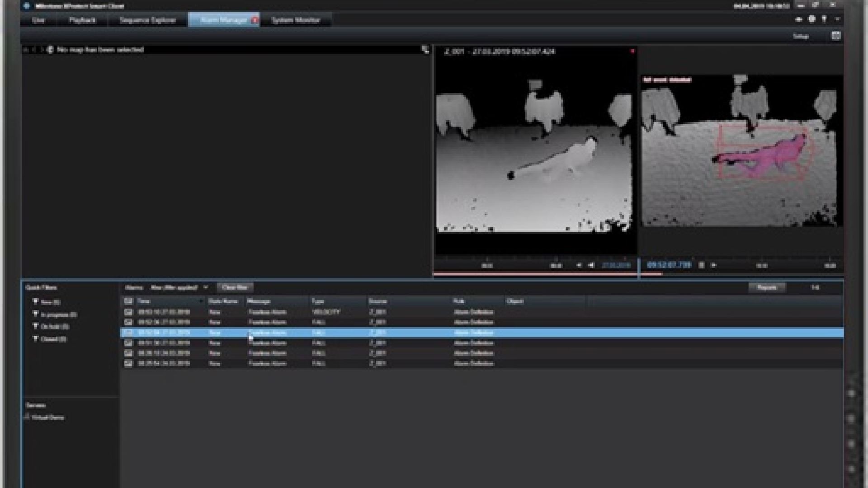Click image icon of VELOCITY alarm row
Screen dimensions: 868x488
128,312
